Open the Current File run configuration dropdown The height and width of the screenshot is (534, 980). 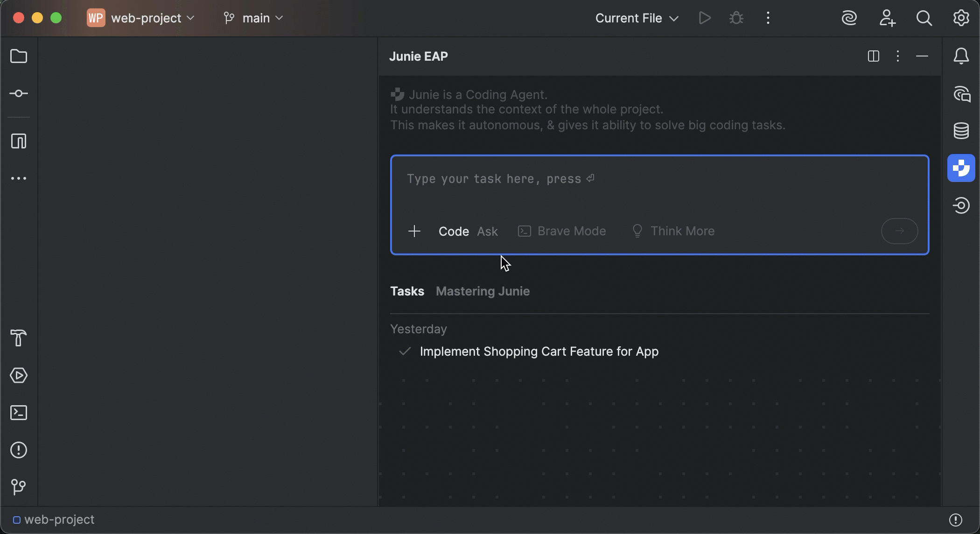(636, 18)
